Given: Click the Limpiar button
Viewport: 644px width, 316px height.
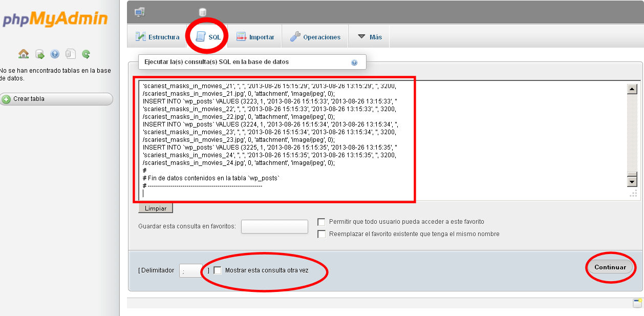Looking at the screenshot, I should pyautogui.click(x=156, y=208).
